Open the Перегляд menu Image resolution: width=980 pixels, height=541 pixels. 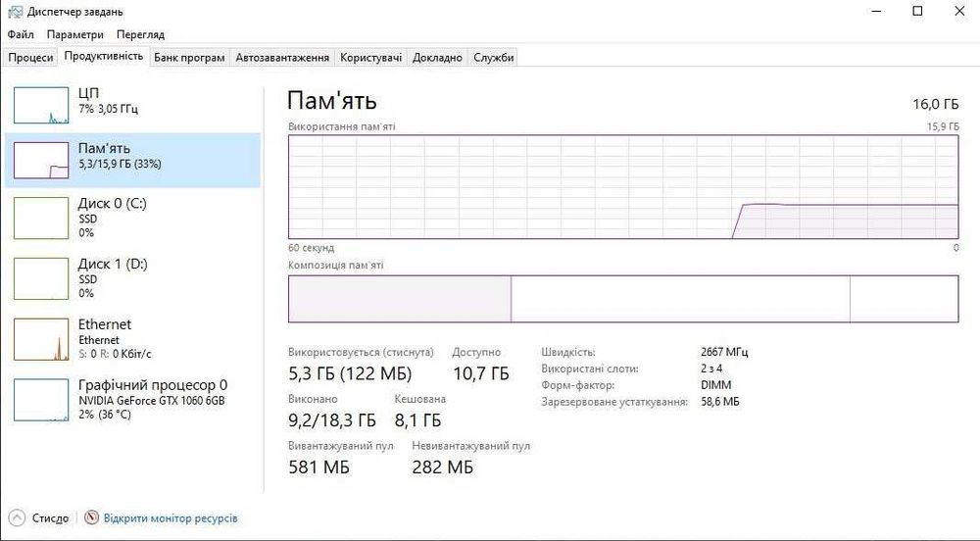click(140, 34)
